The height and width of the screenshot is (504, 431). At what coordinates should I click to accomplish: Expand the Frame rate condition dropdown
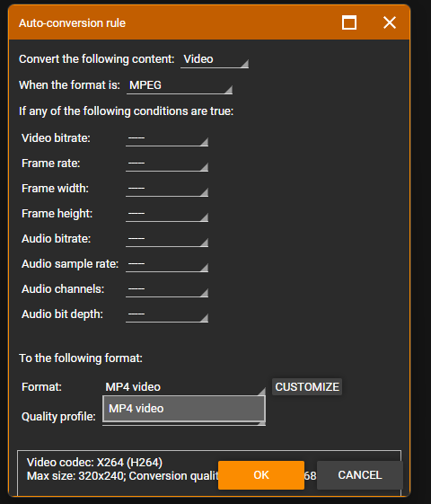point(167,164)
